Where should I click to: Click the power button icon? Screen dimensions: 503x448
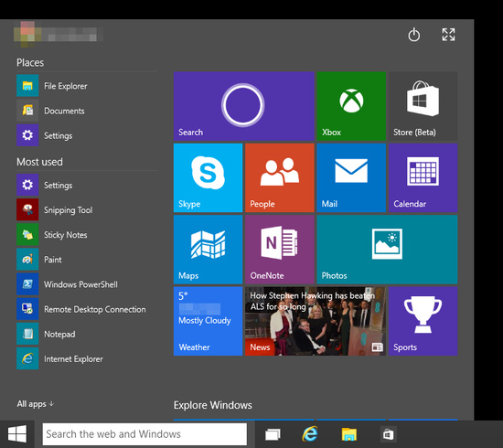tap(413, 35)
